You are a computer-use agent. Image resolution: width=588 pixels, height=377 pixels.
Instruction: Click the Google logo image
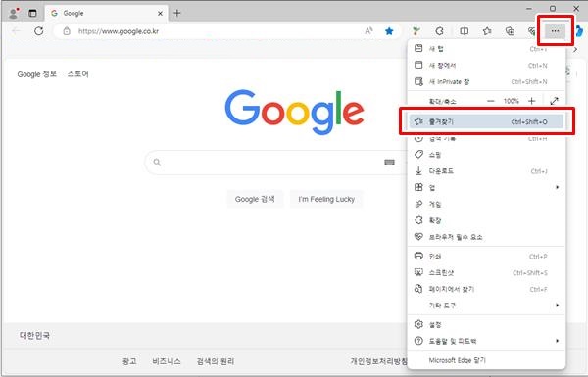point(294,112)
